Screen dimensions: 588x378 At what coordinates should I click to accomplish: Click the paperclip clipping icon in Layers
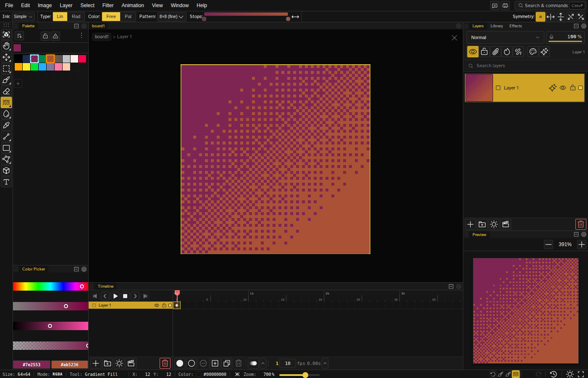click(496, 52)
